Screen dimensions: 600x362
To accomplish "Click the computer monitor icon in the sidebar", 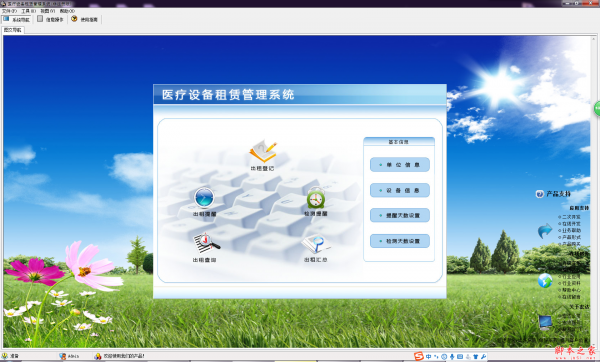I will click(x=545, y=322).
